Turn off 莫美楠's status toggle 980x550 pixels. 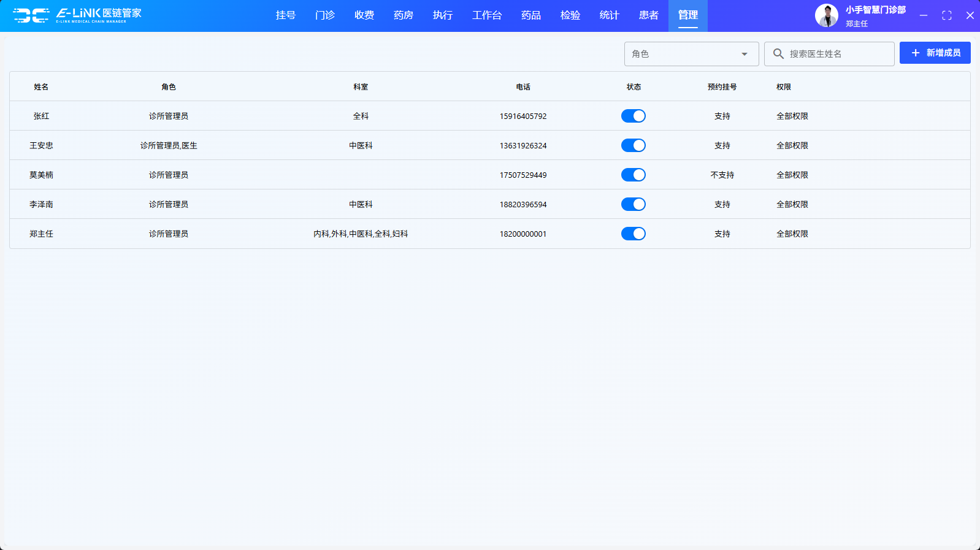(x=633, y=175)
